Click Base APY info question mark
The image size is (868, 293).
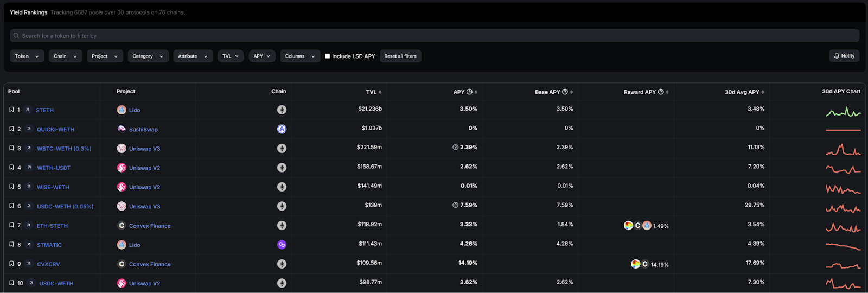click(x=565, y=92)
